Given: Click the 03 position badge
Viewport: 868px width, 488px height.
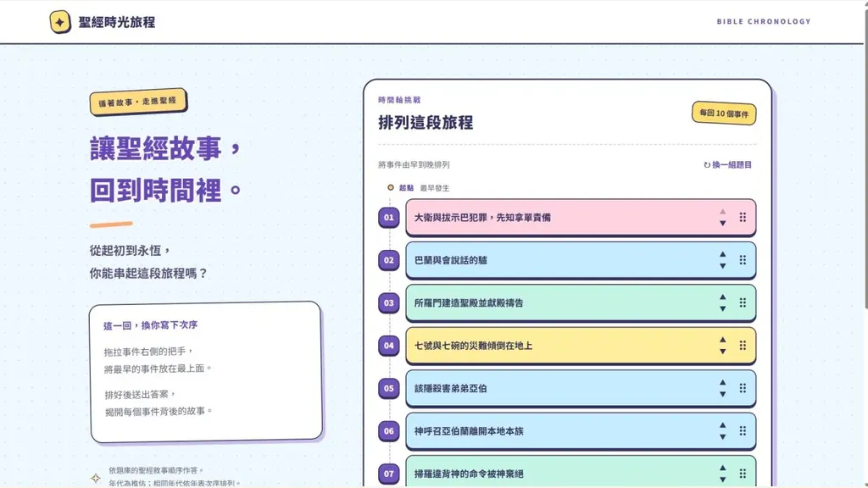Looking at the screenshot, I should (x=388, y=302).
